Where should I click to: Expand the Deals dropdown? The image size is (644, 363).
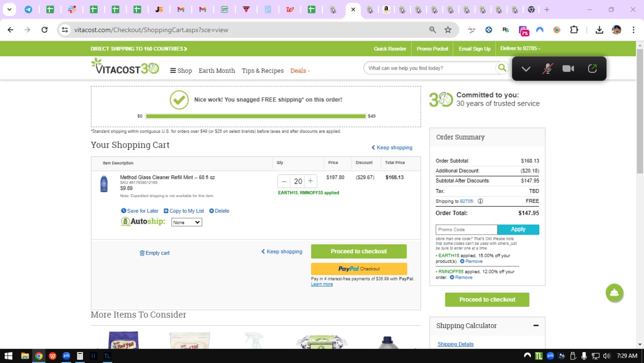(x=300, y=71)
